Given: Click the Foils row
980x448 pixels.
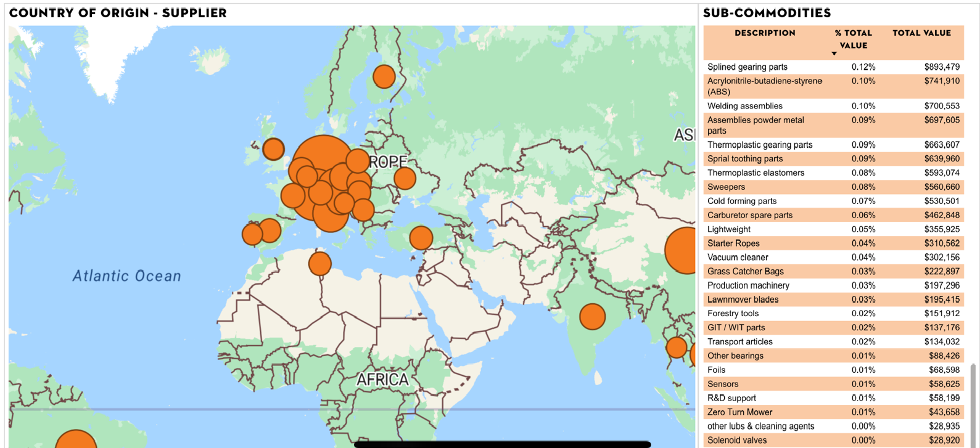Looking at the screenshot, I should tap(833, 370).
